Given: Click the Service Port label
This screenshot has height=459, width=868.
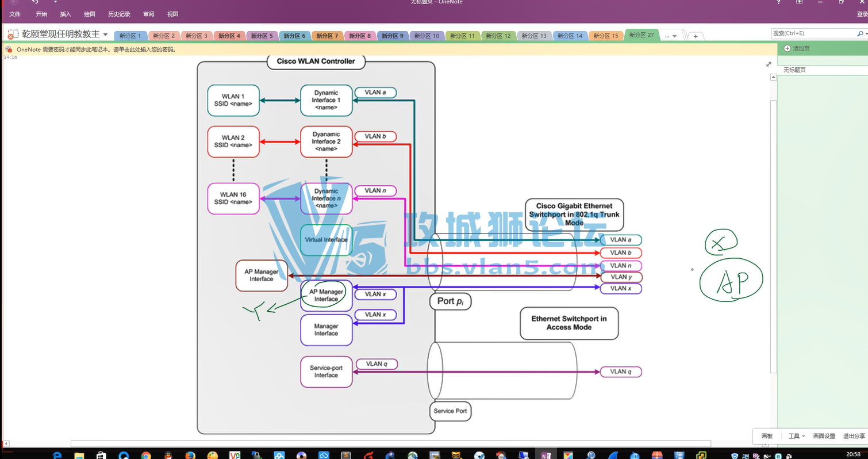Looking at the screenshot, I should point(450,411).
